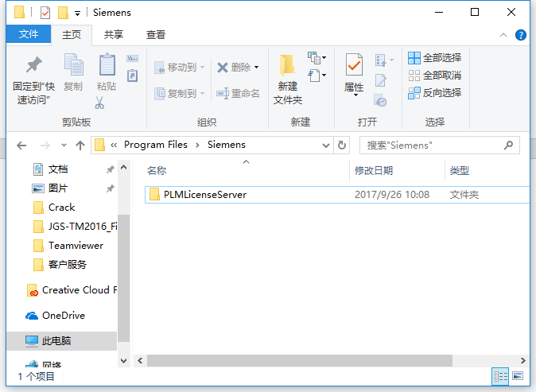
Task: Select the 客户服务 folder in sidebar
Action: coord(60,265)
